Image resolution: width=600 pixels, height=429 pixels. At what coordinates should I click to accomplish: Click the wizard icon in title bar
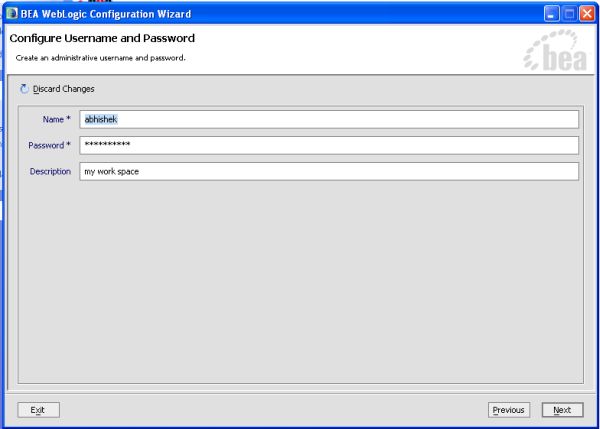click(12, 13)
